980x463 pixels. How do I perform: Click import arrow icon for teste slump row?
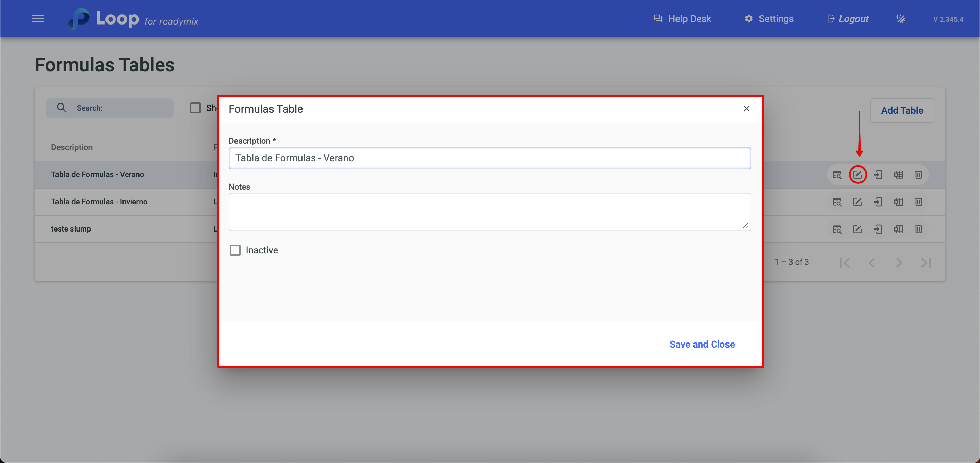pos(878,229)
